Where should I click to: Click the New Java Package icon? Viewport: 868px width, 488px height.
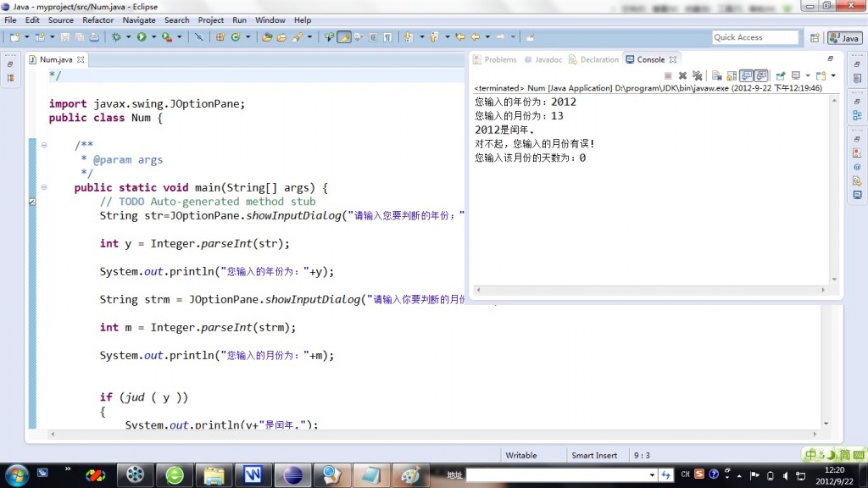pyautogui.click(x=220, y=37)
